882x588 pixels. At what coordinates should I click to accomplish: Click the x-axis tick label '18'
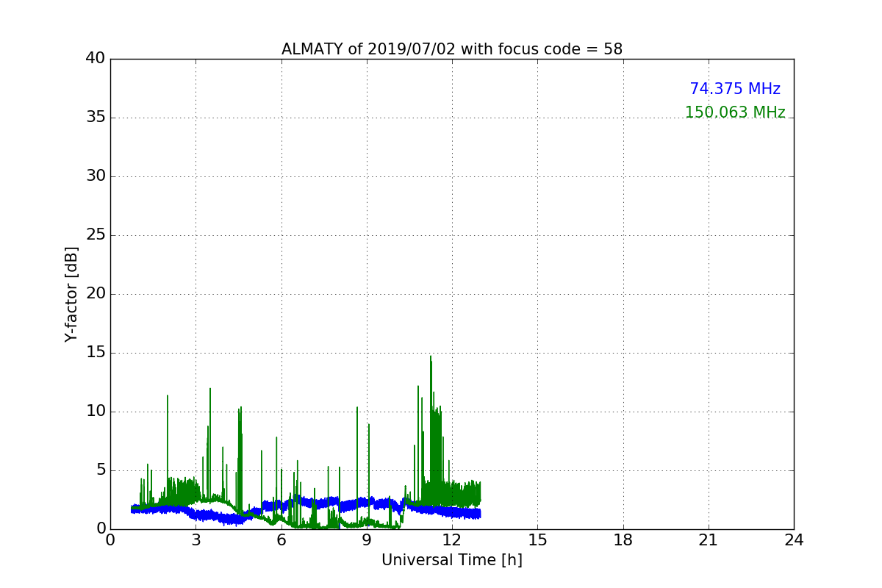click(x=623, y=540)
